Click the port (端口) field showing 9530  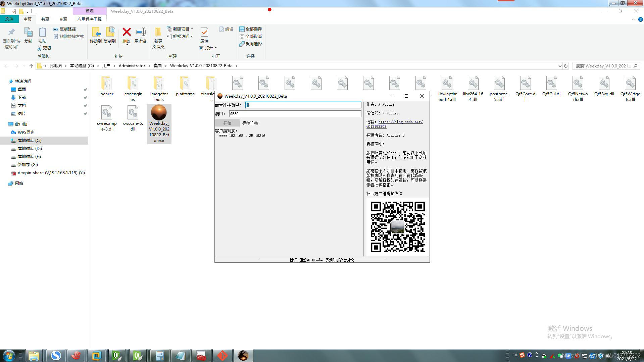tap(295, 114)
